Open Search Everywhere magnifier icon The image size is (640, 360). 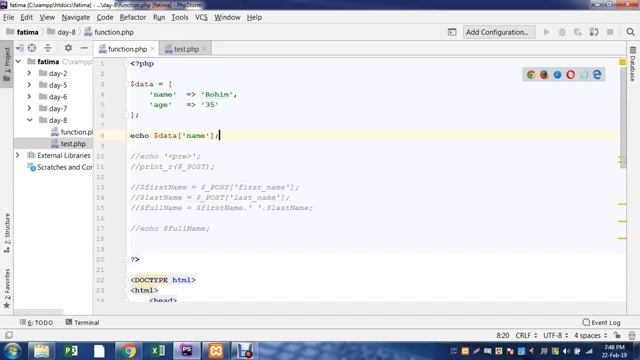tap(630, 32)
